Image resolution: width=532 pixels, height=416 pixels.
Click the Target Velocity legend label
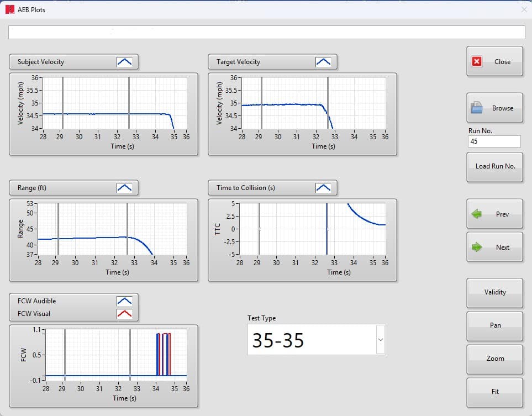238,62
